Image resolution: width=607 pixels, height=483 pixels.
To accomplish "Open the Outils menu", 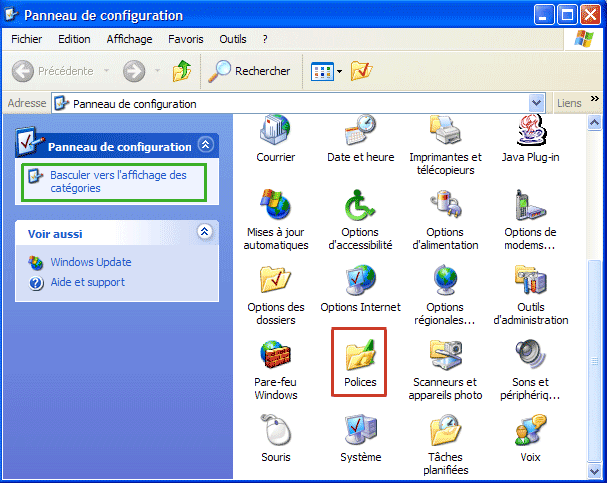I will pos(233,39).
